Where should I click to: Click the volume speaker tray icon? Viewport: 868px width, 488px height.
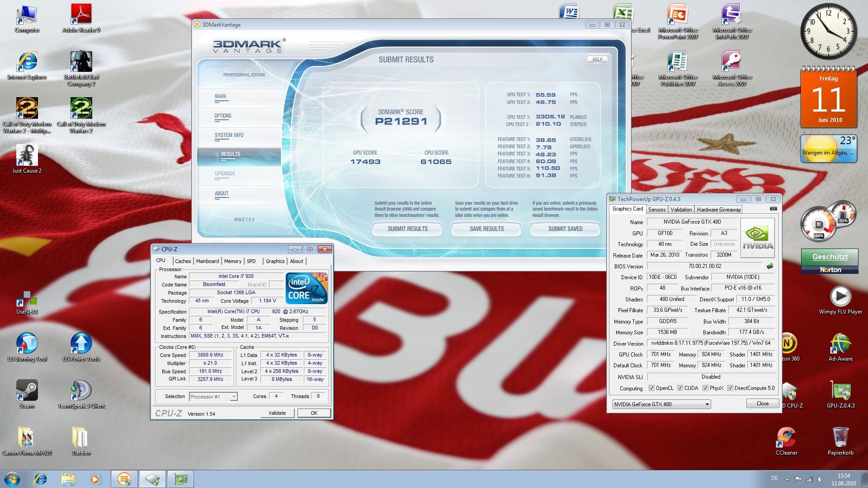[820, 479]
